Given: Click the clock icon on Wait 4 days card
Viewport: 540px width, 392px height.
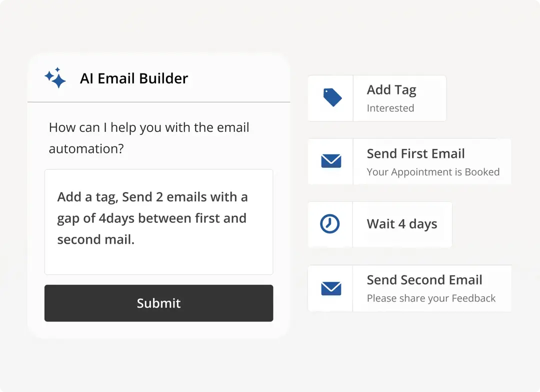Looking at the screenshot, I should click(330, 224).
